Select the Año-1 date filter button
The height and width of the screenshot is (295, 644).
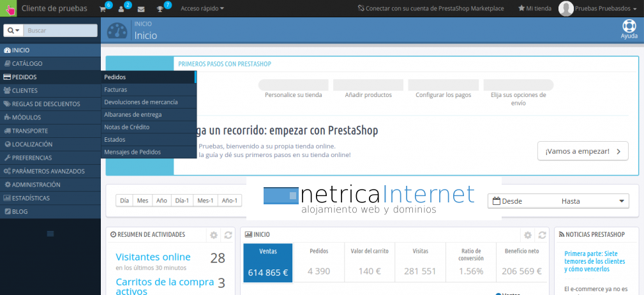(x=230, y=200)
